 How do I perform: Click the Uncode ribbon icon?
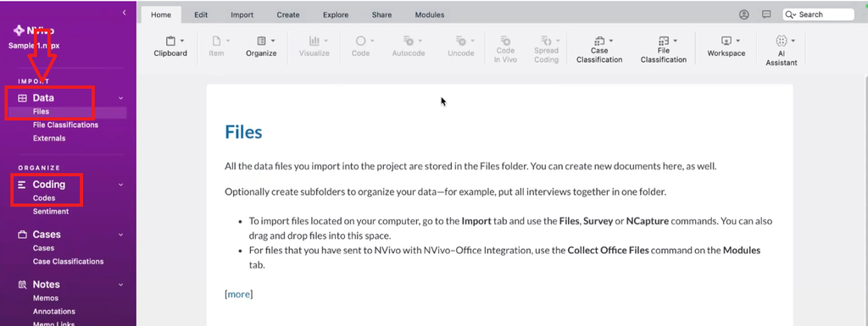coord(460,41)
